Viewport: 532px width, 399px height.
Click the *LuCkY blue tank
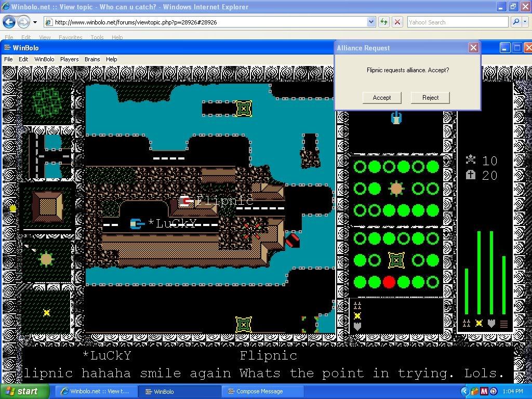[x=137, y=224]
